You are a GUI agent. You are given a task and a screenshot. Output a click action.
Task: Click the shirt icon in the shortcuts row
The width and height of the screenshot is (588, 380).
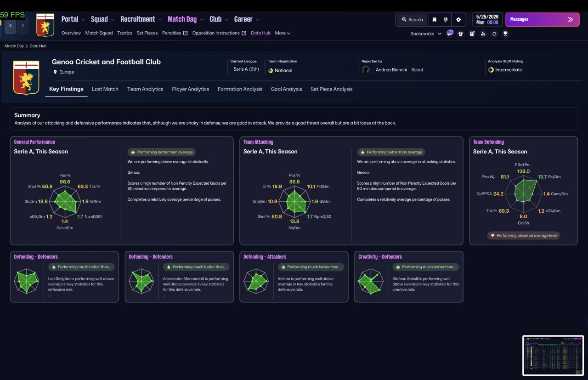point(461,34)
